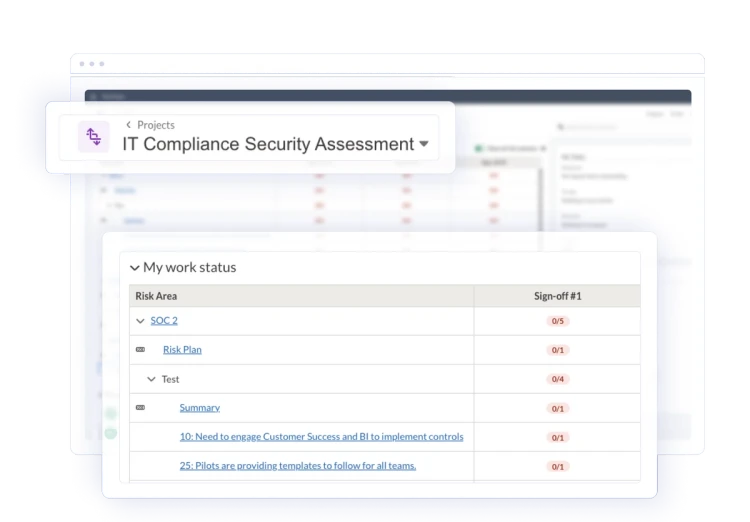Open the Risk Plan link
The width and height of the screenshot is (750, 522).
[182, 350]
